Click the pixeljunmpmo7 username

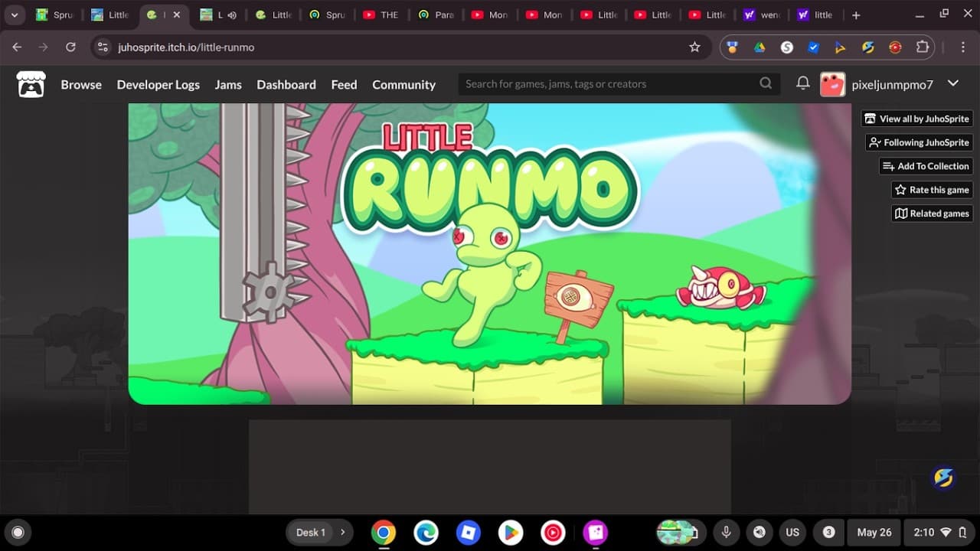click(893, 84)
